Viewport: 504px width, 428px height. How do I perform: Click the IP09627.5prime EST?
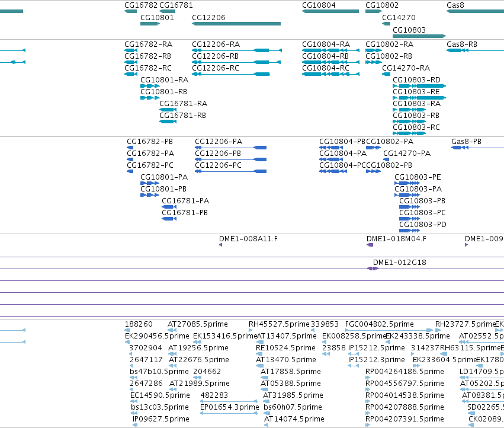135,425
